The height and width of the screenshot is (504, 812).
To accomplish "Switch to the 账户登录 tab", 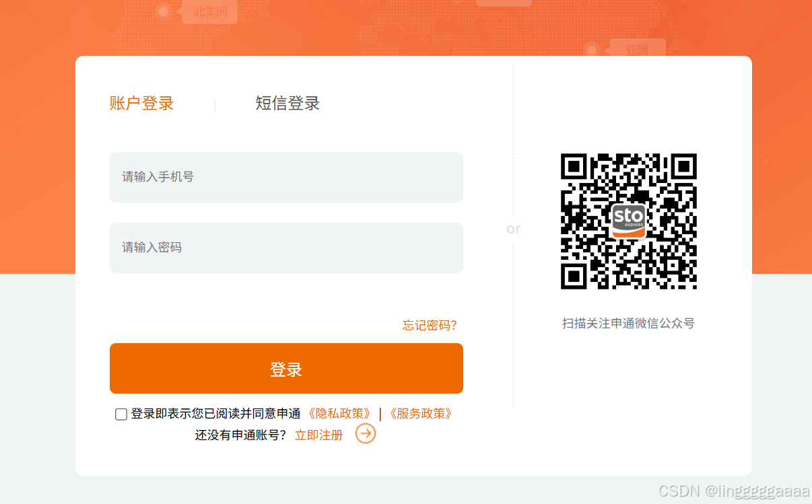I will pos(141,104).
